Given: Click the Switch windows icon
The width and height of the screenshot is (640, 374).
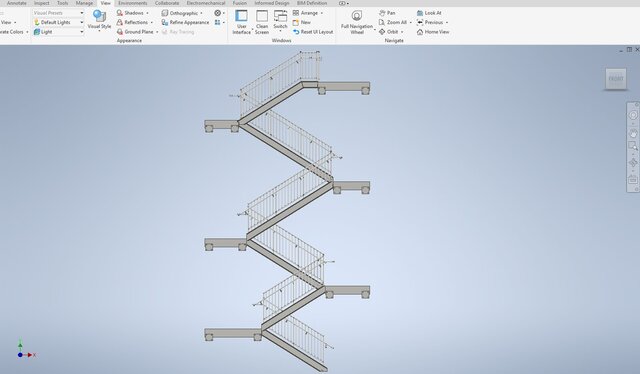Looking at the screenshot, I should click(x=280, y=16).
